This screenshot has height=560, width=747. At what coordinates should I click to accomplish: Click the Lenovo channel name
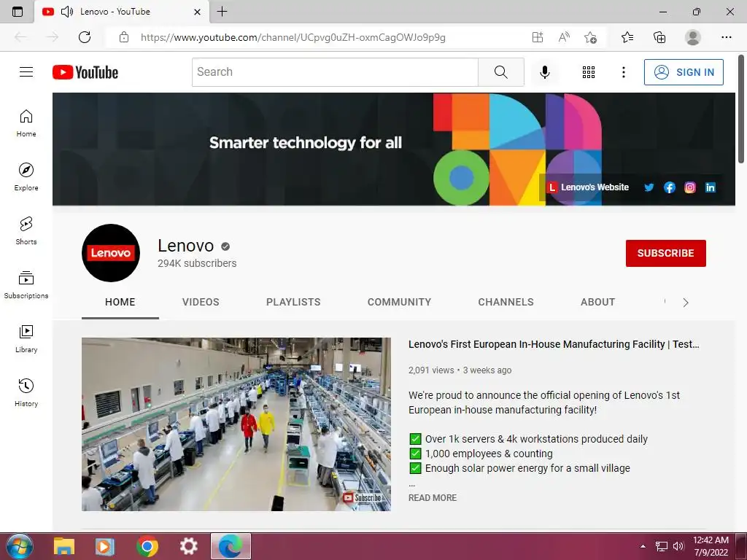(x=186, y=246)
